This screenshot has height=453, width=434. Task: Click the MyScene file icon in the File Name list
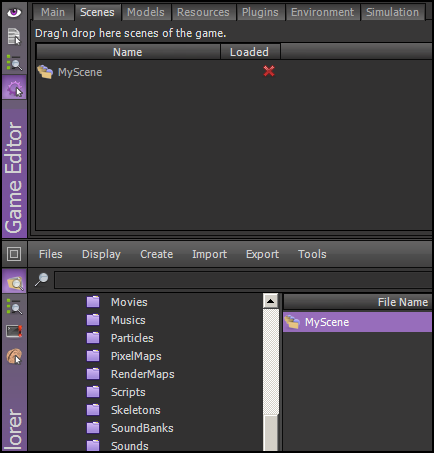click(292, 322)
